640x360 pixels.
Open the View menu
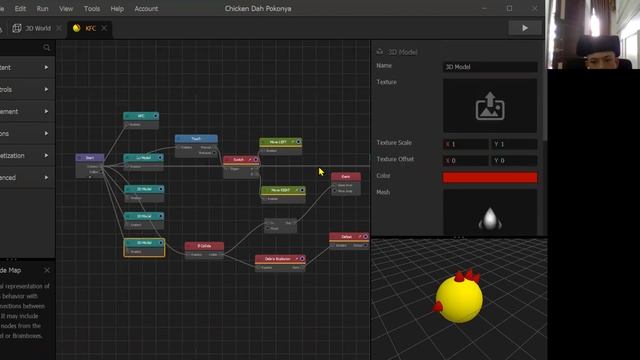[66, 9]
